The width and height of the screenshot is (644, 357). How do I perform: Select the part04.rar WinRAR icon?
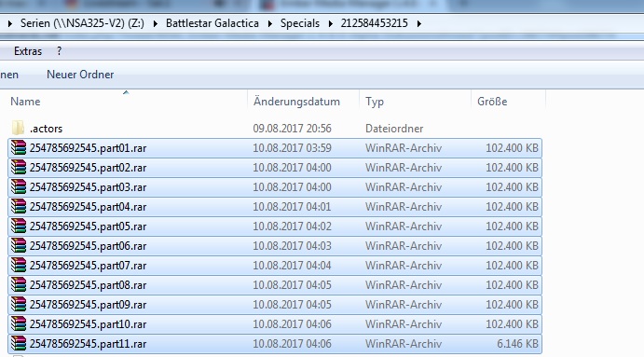tap(19, 207)
